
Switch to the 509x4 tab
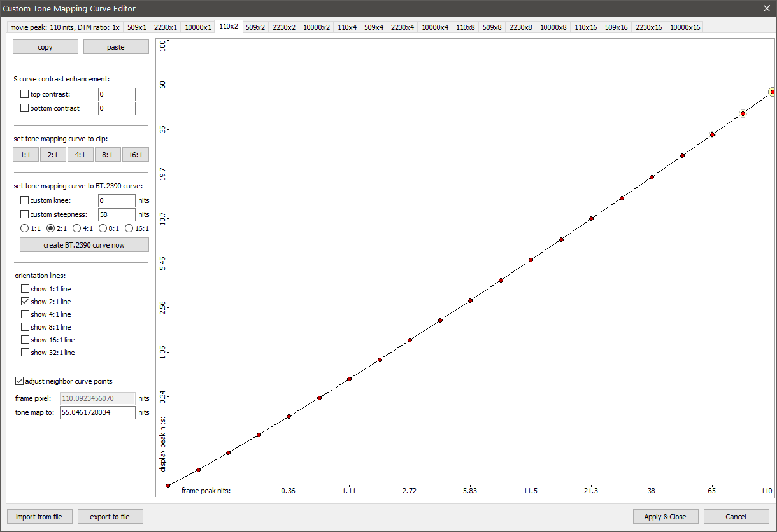point(374,27)
